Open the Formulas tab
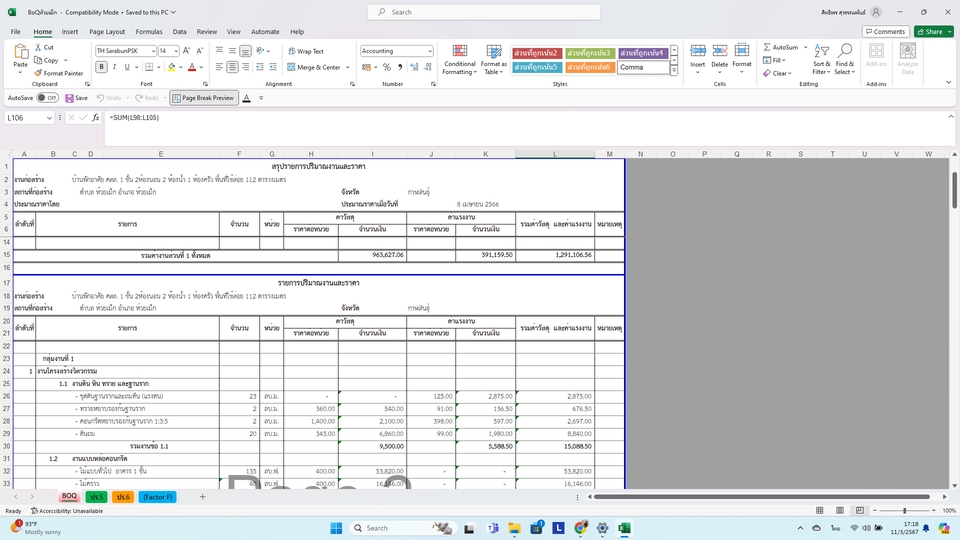The height and width of the screenshot is (540, 960). click(149, 32)
